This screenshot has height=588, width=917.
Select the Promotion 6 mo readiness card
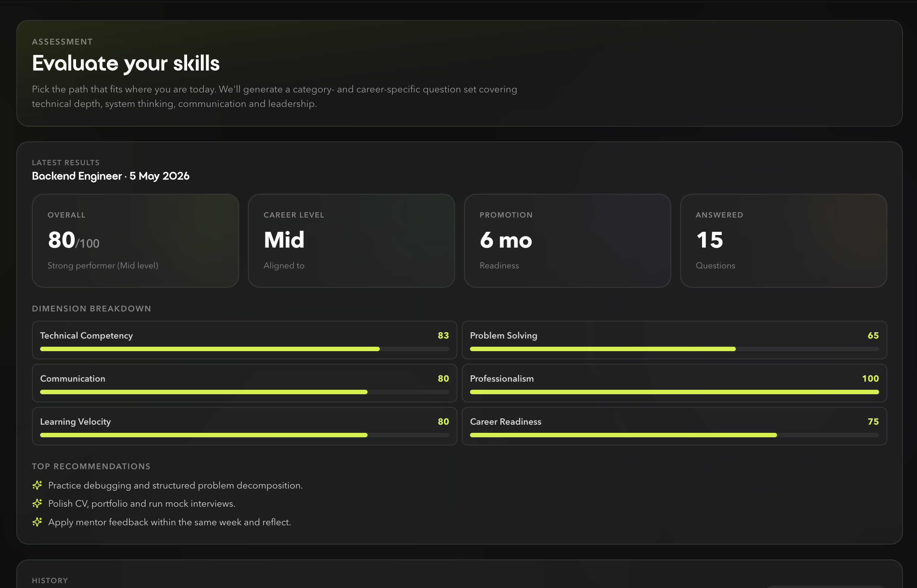[x=568, y=241]
